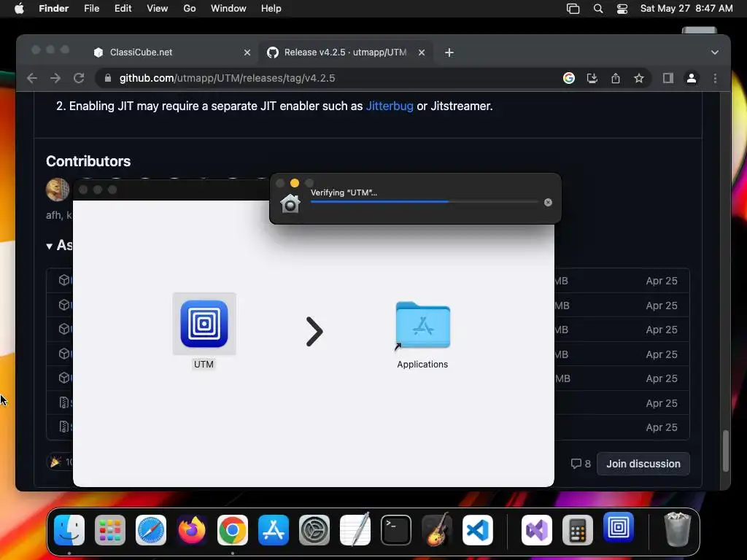Open Launchpad from the Dock
This screenshot has width=747, height=560.
(110, 530)
